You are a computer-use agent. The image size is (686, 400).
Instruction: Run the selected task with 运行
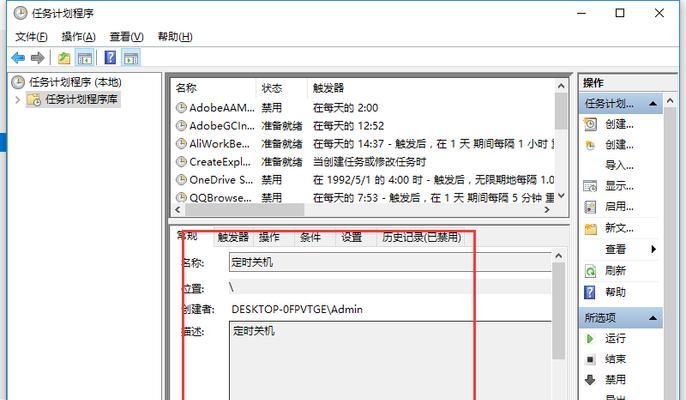(x=615, y=338)
